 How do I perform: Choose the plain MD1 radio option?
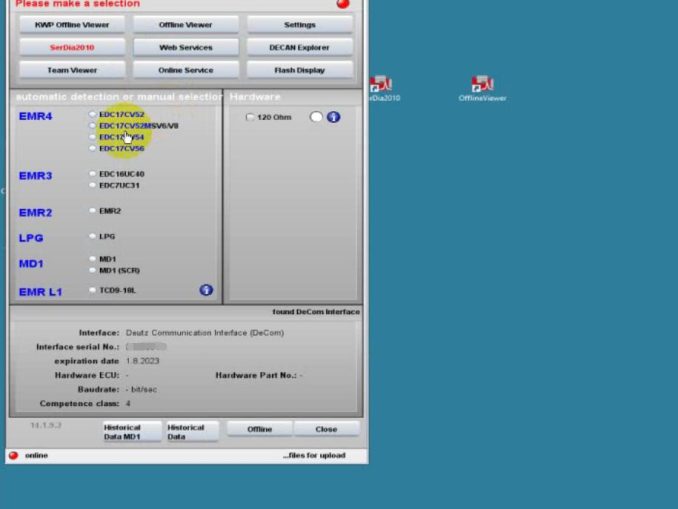[x=92, y=259]
